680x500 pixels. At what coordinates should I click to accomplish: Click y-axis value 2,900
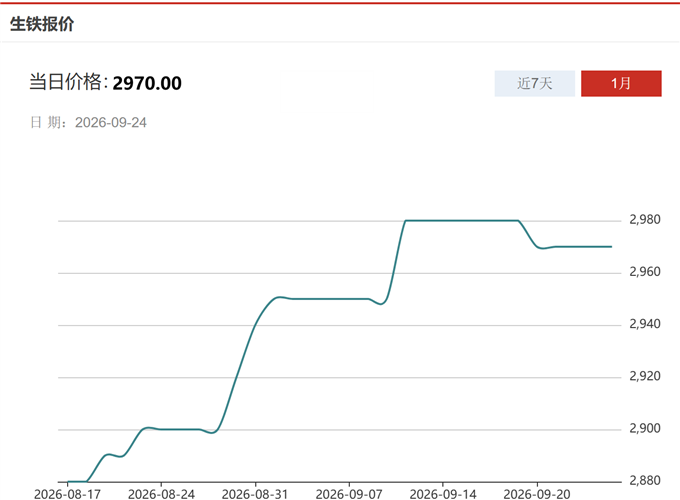tap(645, 428)
